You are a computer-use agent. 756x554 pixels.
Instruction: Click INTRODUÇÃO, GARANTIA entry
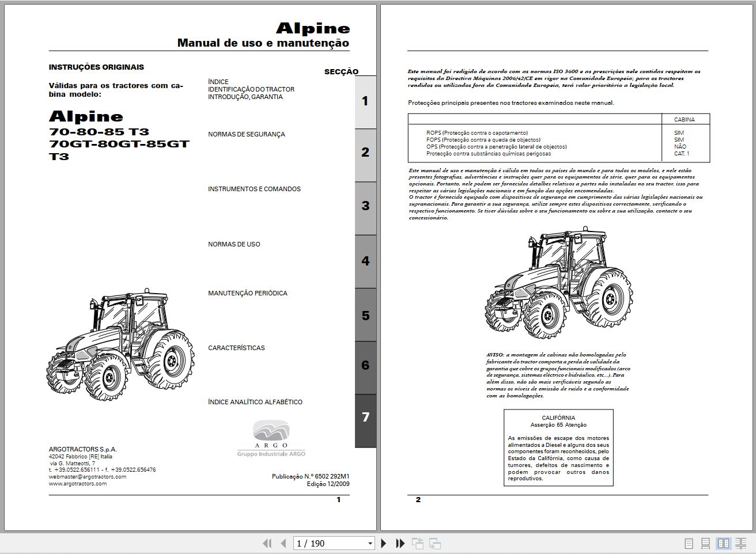pyautogui.click(x=245, y=97)
